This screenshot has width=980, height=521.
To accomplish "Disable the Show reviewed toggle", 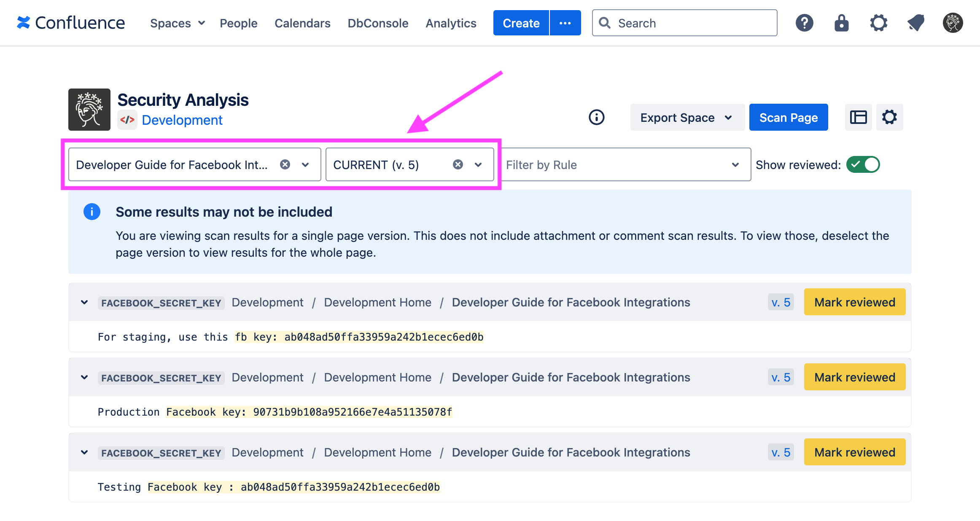I will point(863,164).
